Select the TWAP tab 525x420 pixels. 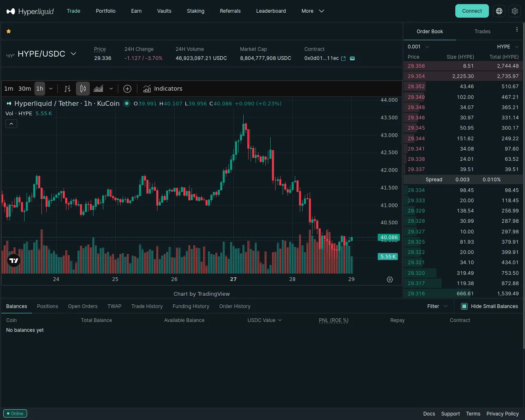tap(114, 306)
